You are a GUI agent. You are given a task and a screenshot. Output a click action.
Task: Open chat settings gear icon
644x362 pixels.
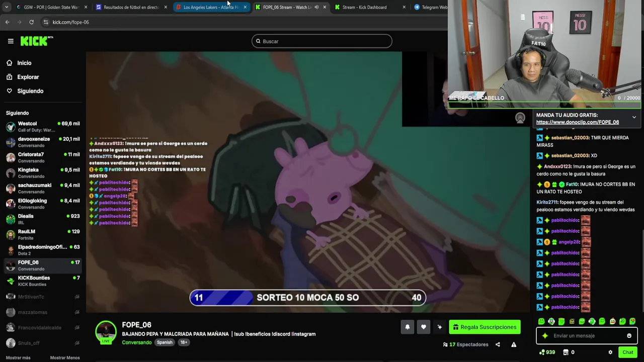point(610,352)
